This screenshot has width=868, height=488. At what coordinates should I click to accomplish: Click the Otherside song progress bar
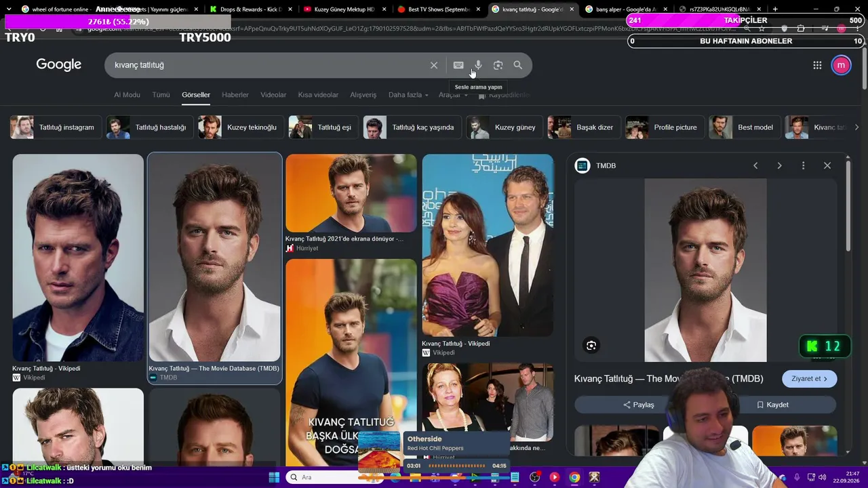(x=456, y=466)
